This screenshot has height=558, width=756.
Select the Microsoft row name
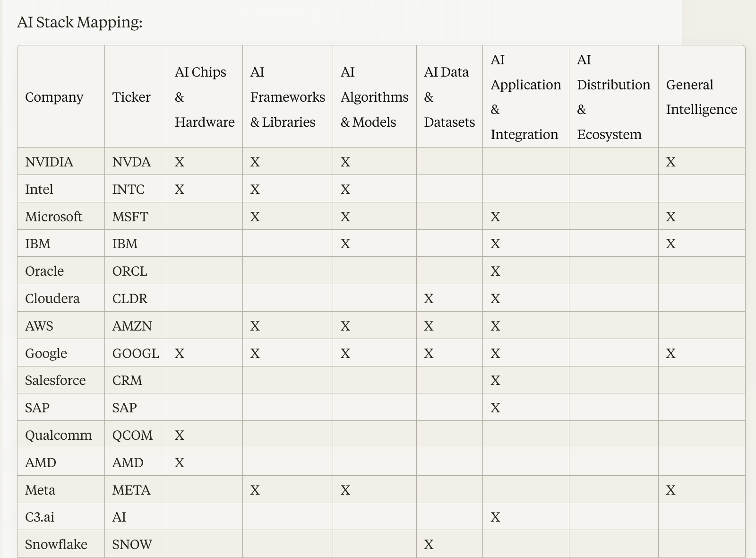point(53,217)
